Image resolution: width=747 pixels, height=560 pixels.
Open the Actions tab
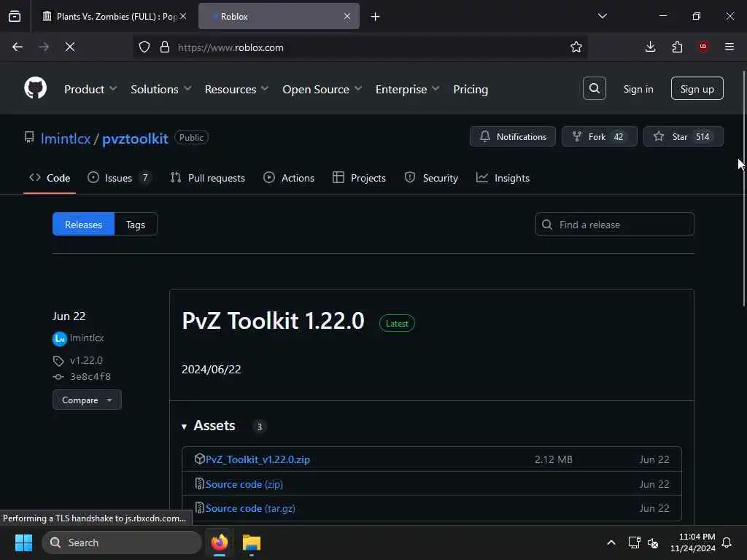click(x=289, y=178)
